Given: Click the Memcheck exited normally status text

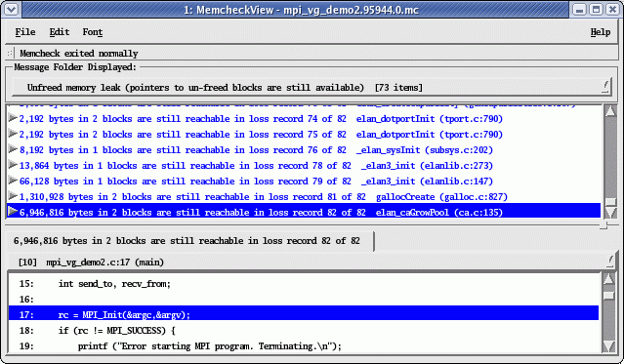Looking at the screenshot, I should pyautogui.click(x=79, y=54).
